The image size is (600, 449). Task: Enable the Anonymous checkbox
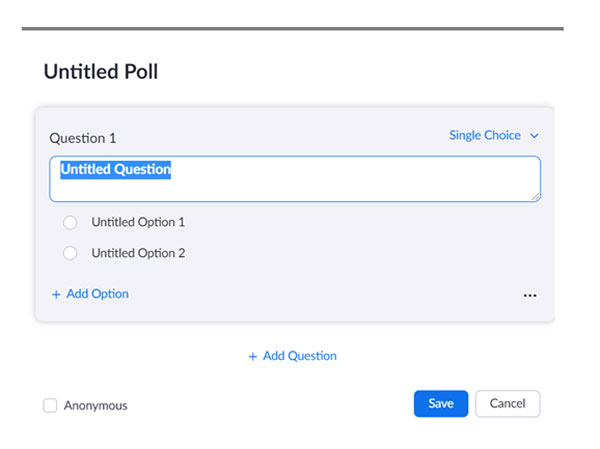(50, 406)
